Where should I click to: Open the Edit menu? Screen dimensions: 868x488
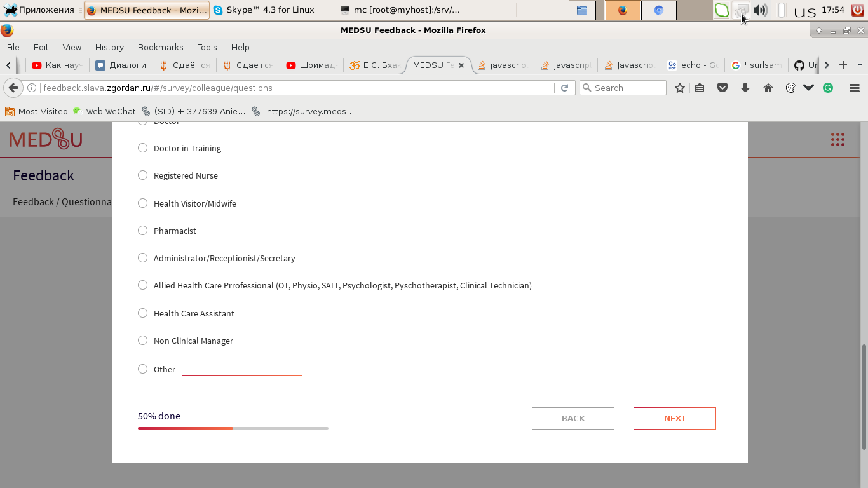[41, 47]
